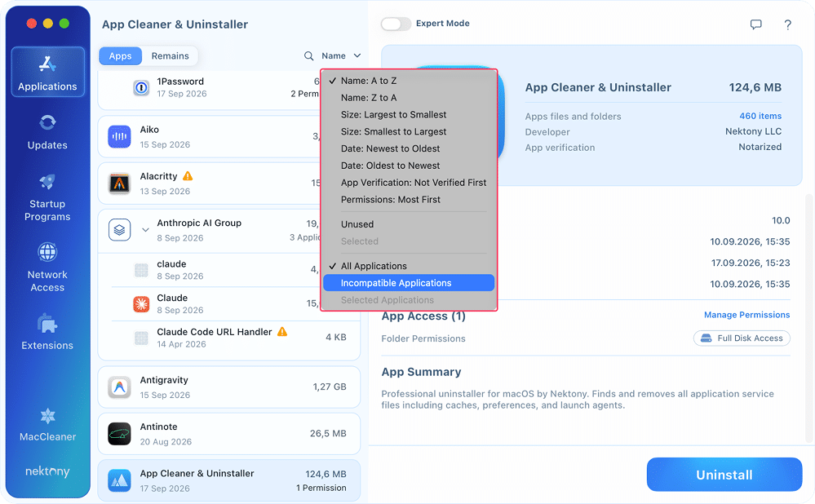Collapse the Anthropic AI Group
Viewport: 815px width, 504px height.
click(145, 230)
